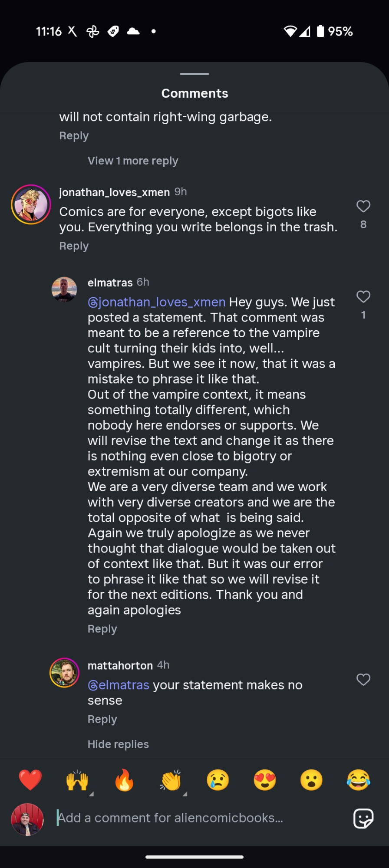The width and height of the screenshot is (389, 868).
Task: Expand View 1 more reply
Action: coord(133,161)
